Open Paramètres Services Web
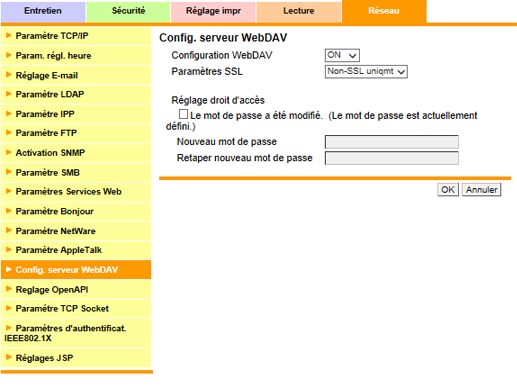 [x=76, y=192]
